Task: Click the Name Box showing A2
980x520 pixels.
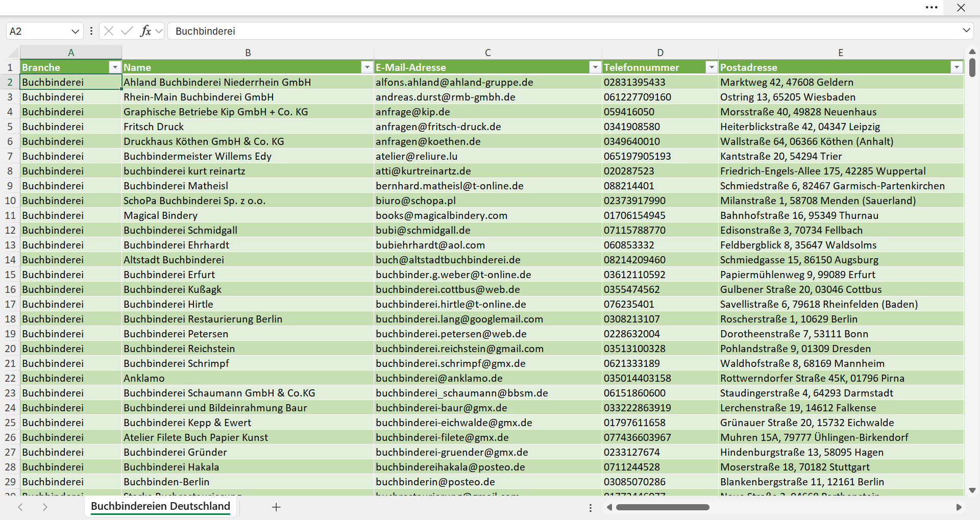Action: point(38,31)
